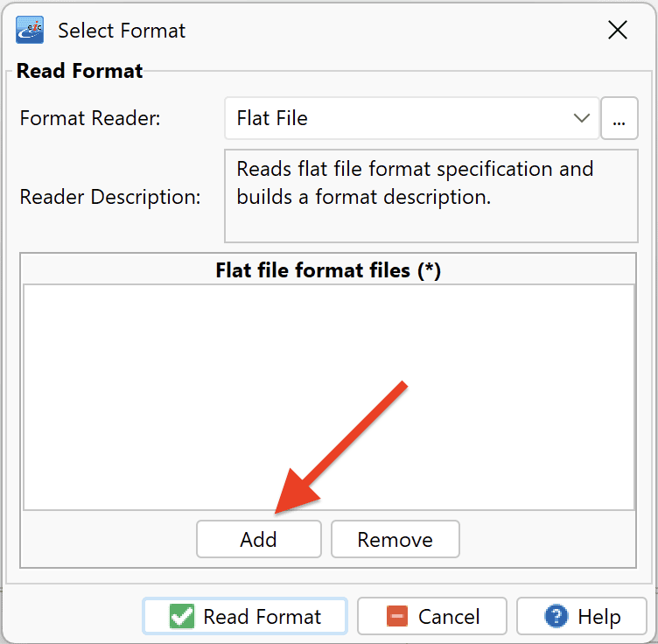Click the blue question mark Help icon

click(556, 616)
